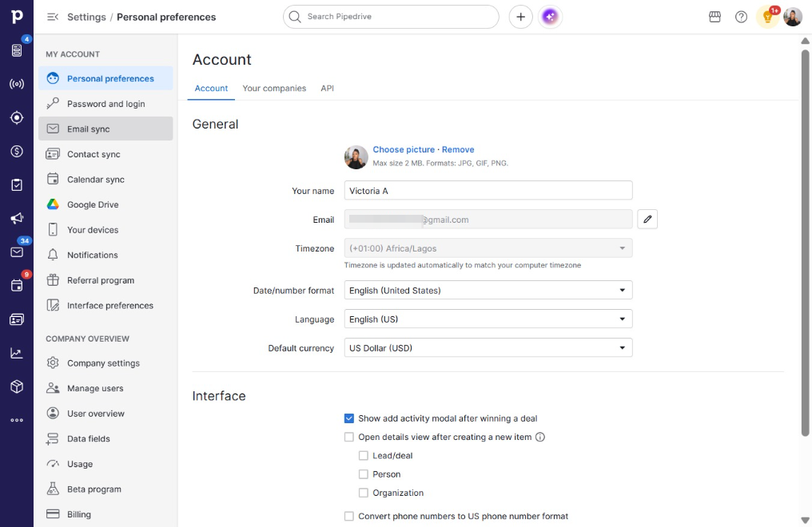This screenshot has height=527, width=812.
Task: Collapse the settings navigation menu icon
Action: 52,17
